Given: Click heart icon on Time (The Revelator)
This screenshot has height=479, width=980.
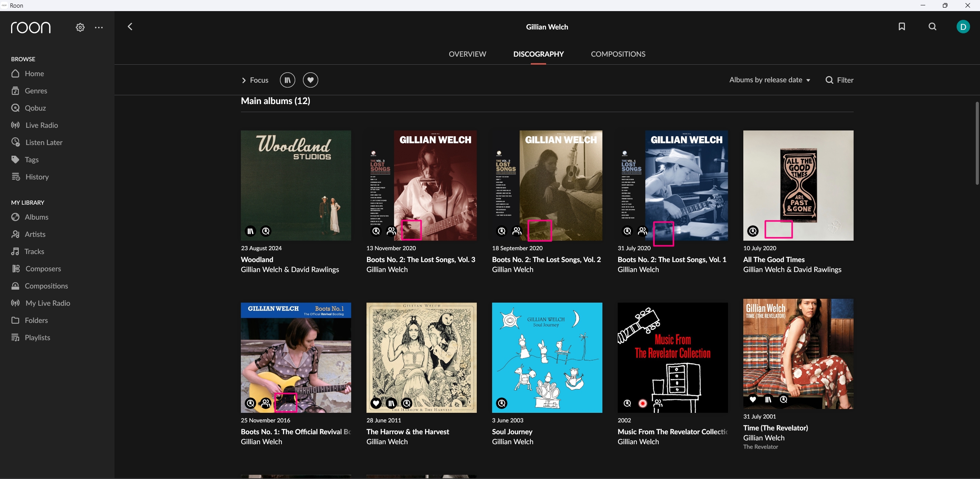Looking at the screenshot, I should 753,399.
